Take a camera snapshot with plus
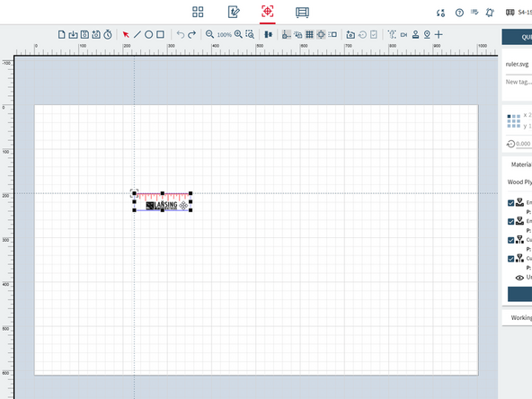Viewport: 532px width, 399px height. (350, 34)
